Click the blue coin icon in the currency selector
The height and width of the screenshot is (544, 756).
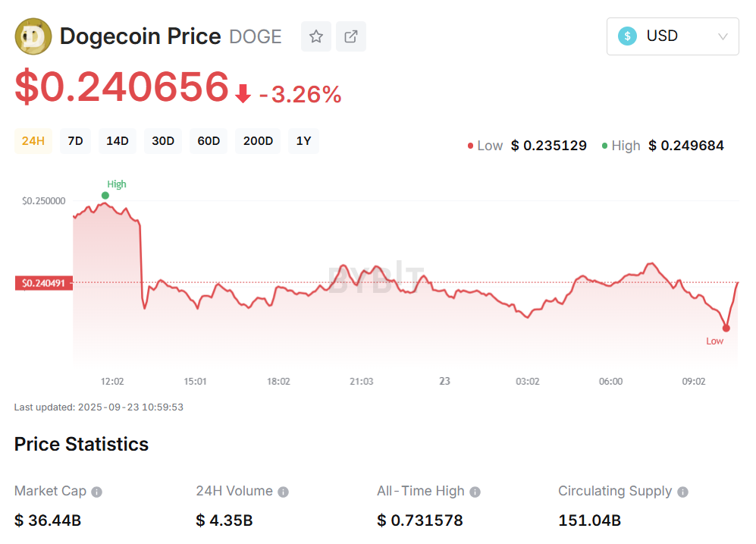(x=626, y=36)
